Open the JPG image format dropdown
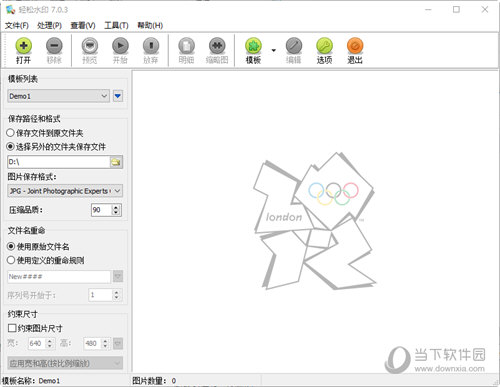 [117, 191]
